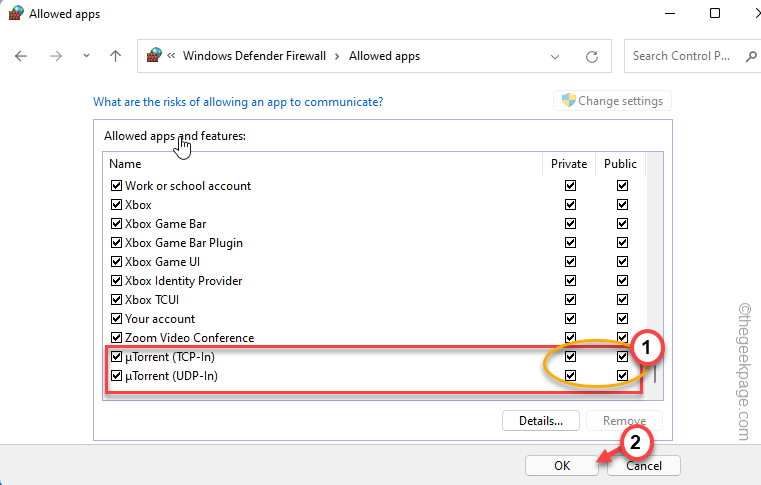Image resolution: width=761 pixels, height=485 pixels.
Task: Click the Back navigation arrow
Action: coord(22,56)
